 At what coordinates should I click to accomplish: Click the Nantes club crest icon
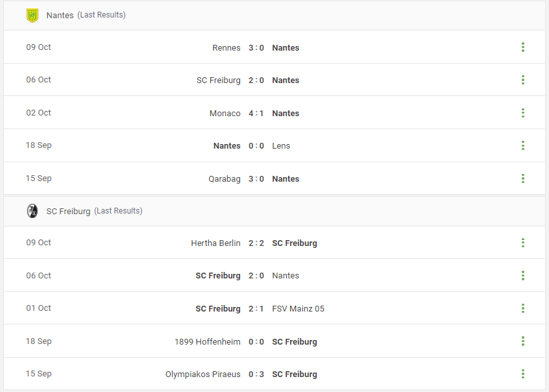click(x=32, y=16)
